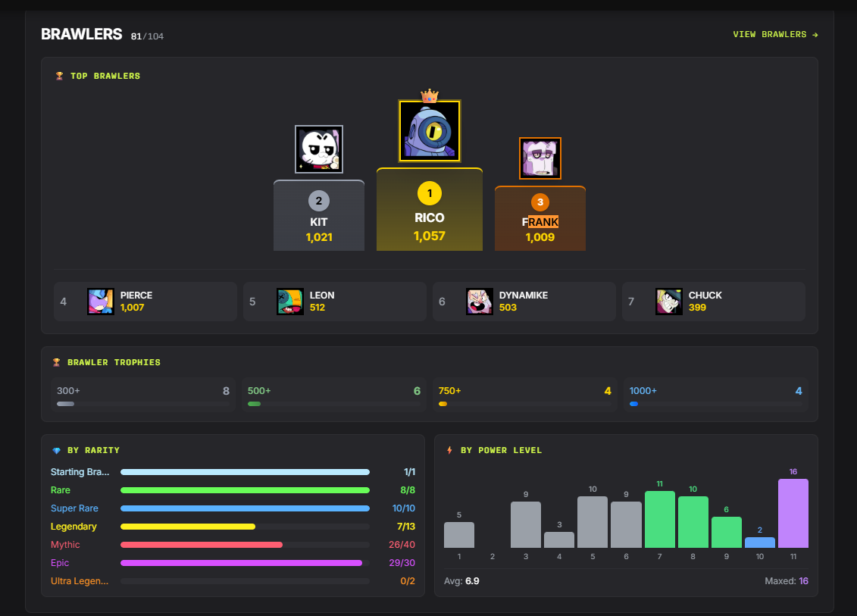This screenshot has width=857, height=616.
Task: Click the empty Ultra Legendary bar
Action: (245, 581)
